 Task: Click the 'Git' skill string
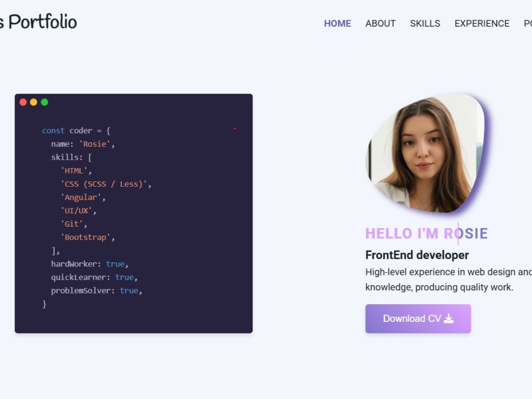coord(74,224)
